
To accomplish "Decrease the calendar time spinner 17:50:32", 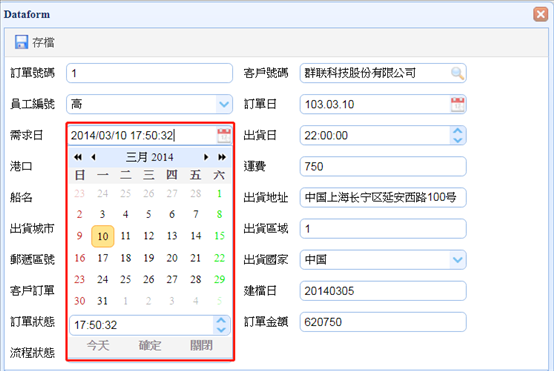I will 221,330.
